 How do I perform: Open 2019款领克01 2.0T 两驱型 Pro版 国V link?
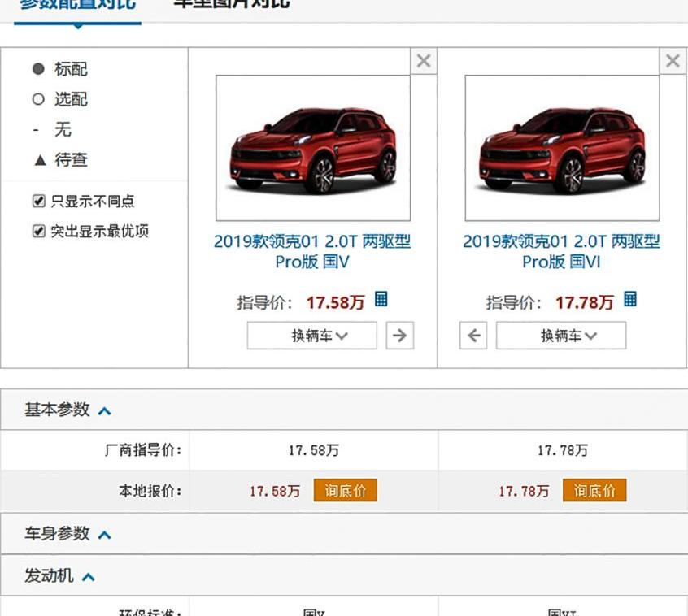tap(312, 252)
